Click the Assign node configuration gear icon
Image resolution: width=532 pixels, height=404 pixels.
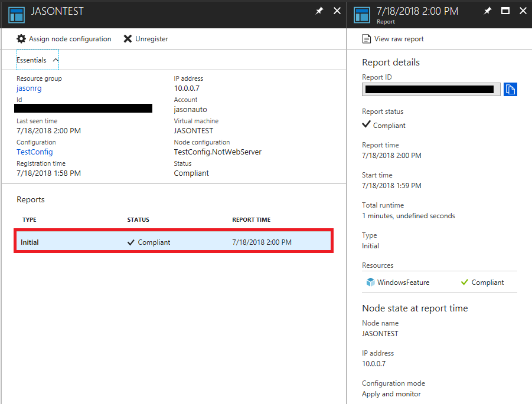click(21, 39)
